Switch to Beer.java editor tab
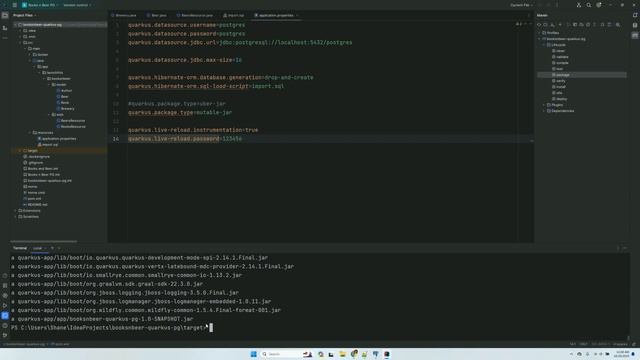The width and height of the screenshot is (640, 360). tap(157, 16)
